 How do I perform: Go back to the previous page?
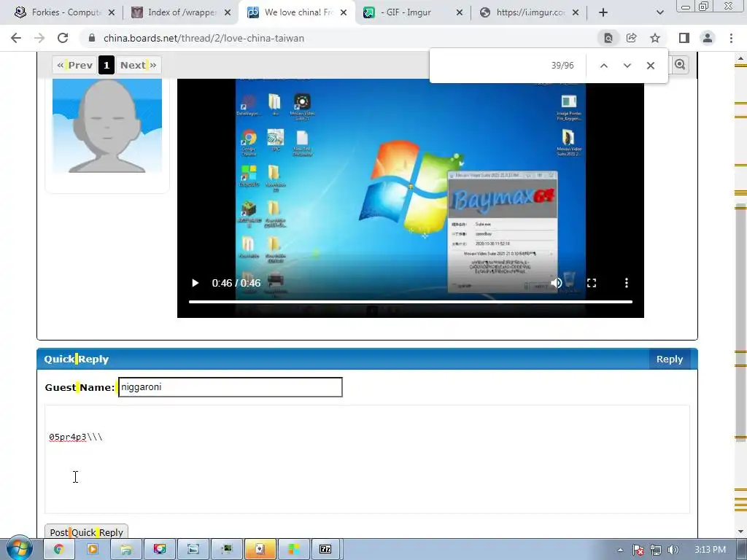click(x=16, y=38)
